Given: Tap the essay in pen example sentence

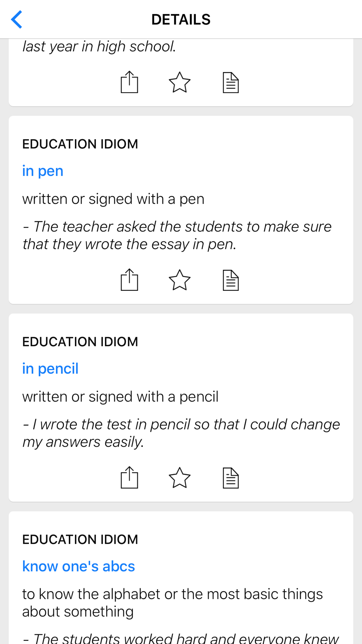Looking at the screenshot, I should pos(177,235).
